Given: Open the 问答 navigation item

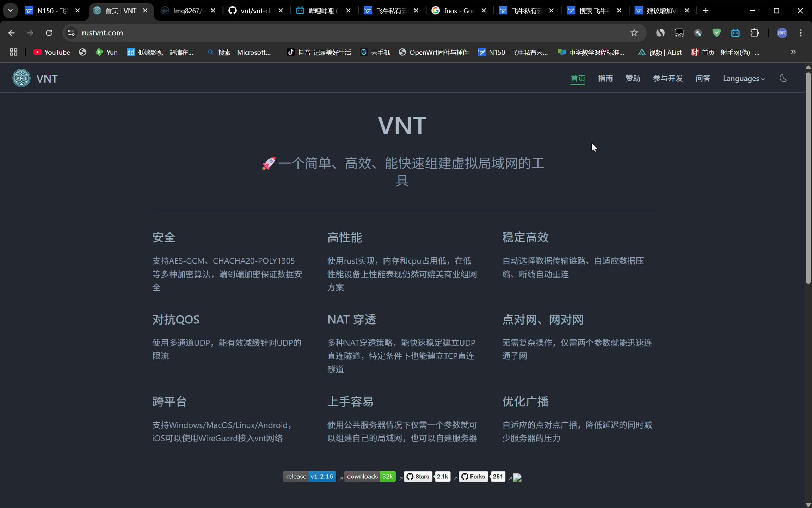Looking at the screenshot, I should (x=703, y=78).
